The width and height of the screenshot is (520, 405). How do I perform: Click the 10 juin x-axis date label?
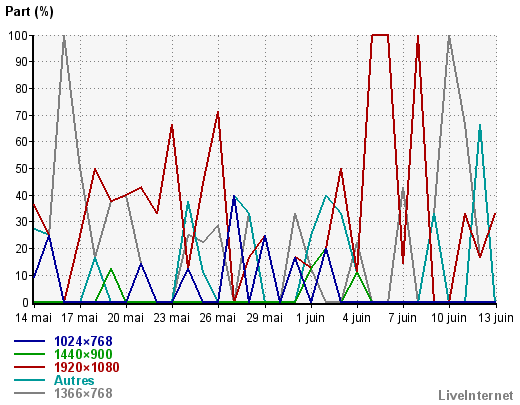pyautogui.click(x=449, y=318)
